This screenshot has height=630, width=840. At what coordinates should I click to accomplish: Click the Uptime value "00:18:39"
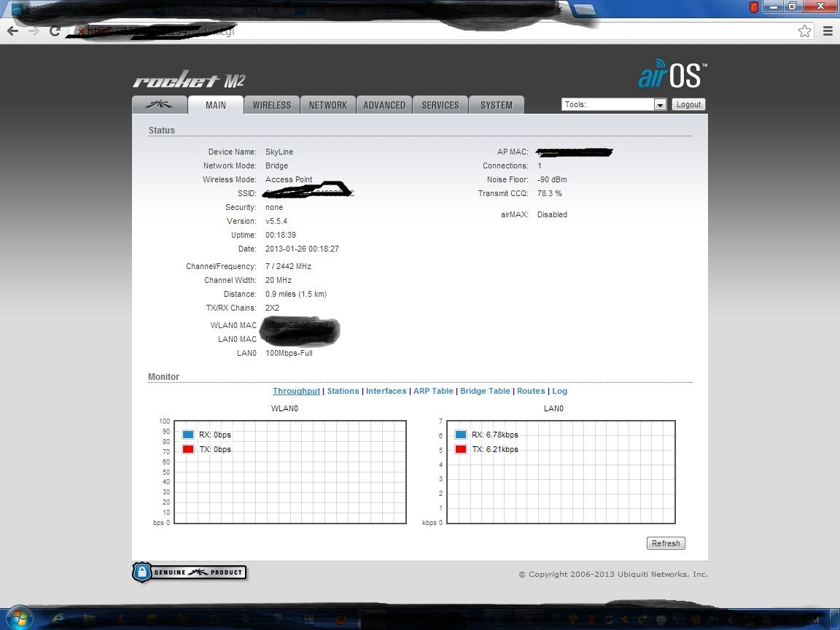(281, 236)
